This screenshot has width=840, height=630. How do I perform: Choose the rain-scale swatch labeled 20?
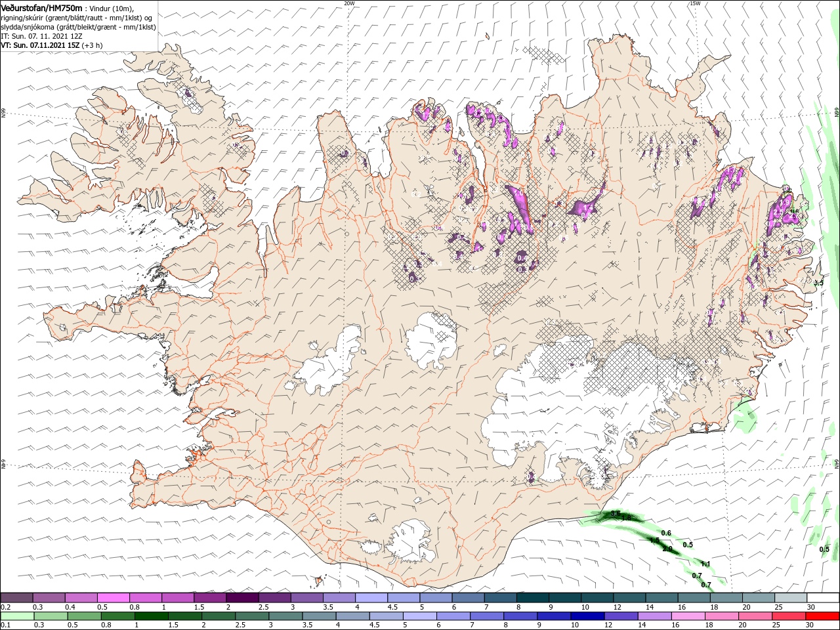pos(754,616)
